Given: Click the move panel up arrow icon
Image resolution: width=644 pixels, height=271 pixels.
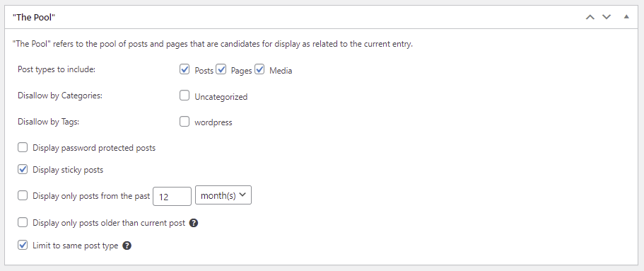Looking at the screenshot, I should 590,17.
